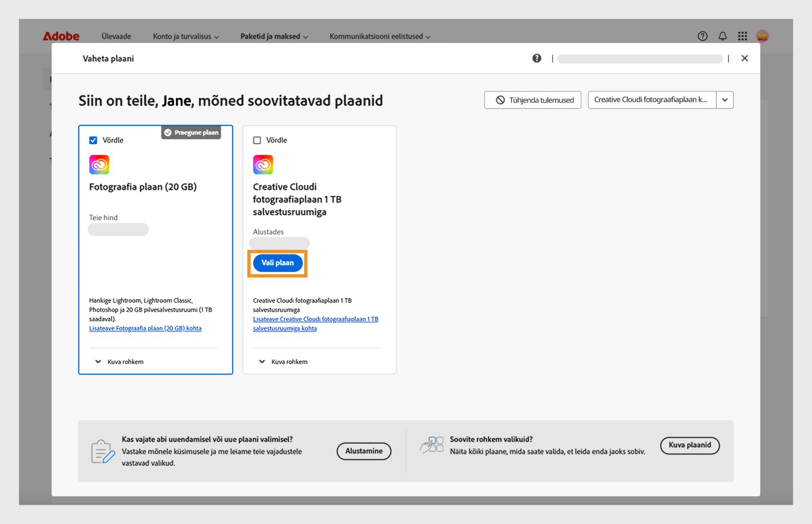The image size is (812, 524).
Task: Click the Kuva plaanid button
Action: [690, 445]
